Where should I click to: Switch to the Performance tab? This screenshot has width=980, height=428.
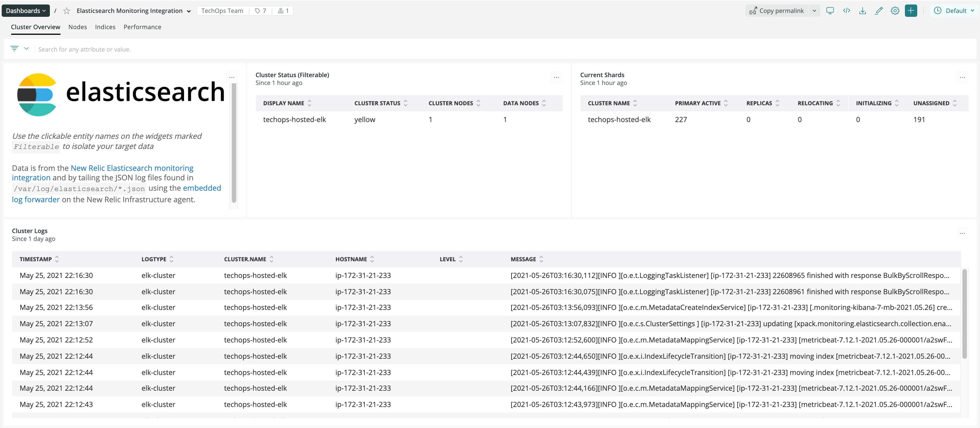pos(142,27)
